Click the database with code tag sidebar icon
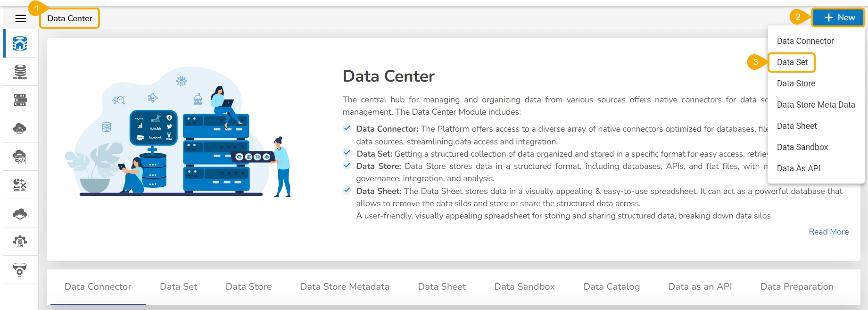The image size is (868, 310). pos(20,157)
